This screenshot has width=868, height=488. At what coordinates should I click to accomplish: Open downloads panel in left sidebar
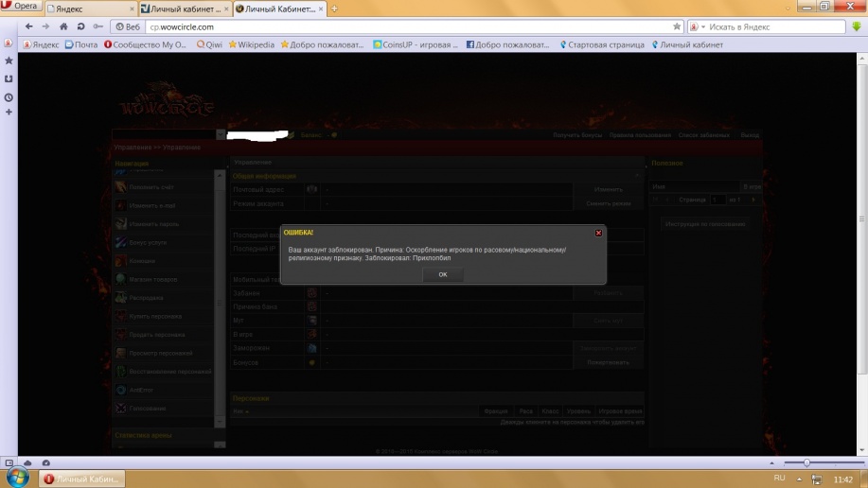coord(9,78)
